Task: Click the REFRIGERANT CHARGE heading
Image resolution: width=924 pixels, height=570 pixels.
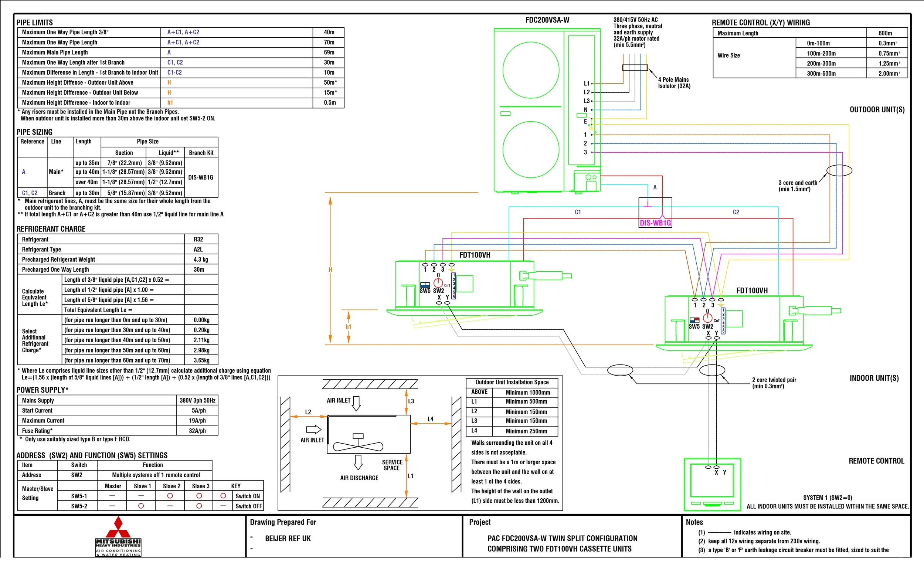Action: tap(51, 229)
